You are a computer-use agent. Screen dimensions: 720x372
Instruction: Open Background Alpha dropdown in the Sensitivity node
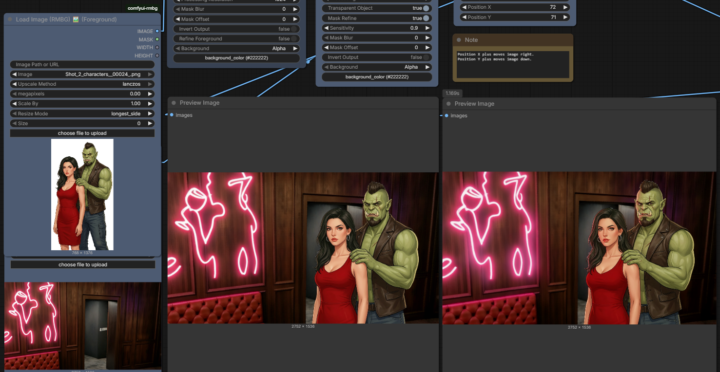pos(377,67)
